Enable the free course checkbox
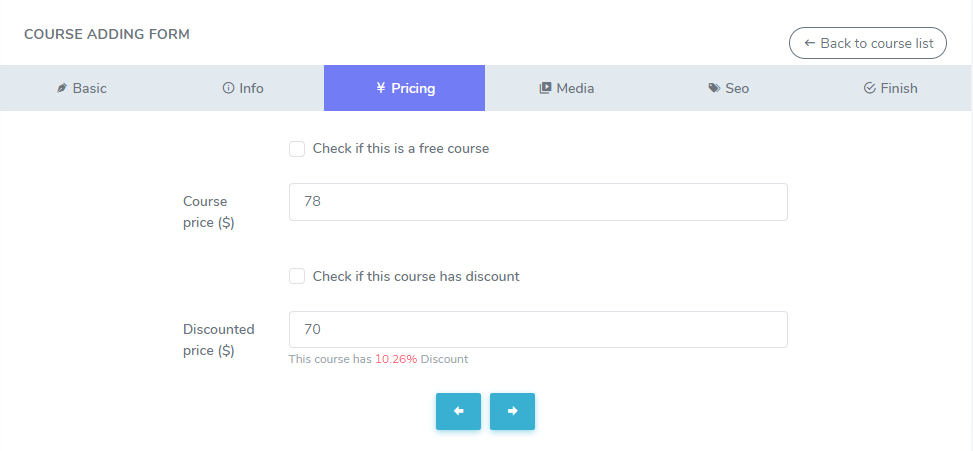 click(x=297, y=149)
